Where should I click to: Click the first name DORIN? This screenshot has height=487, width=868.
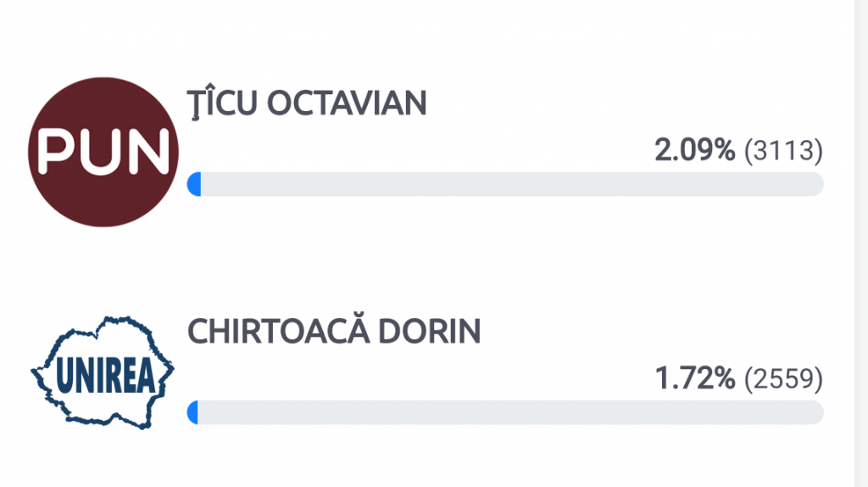429,332
